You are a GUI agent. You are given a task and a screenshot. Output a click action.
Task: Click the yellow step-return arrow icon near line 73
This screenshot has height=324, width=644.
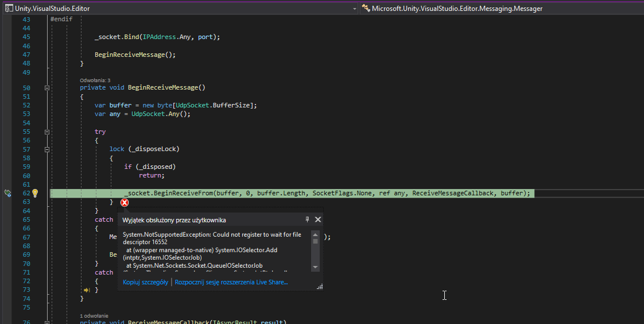coord(87,290)
